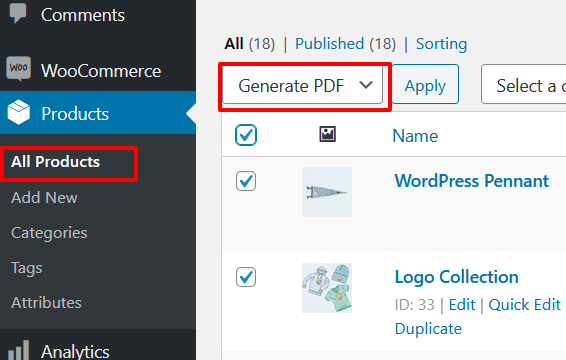Open the Analytics menu

(x=75, y=351)
